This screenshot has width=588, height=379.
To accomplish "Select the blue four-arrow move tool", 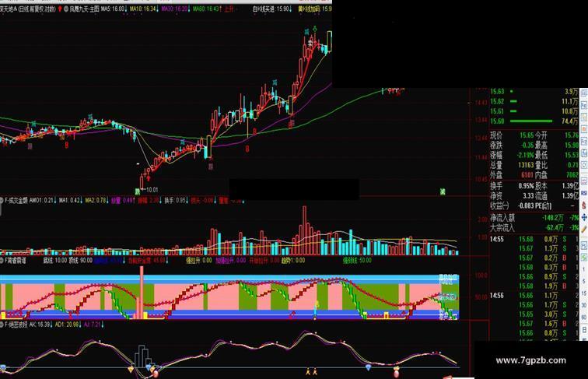I will click(584, 217).
